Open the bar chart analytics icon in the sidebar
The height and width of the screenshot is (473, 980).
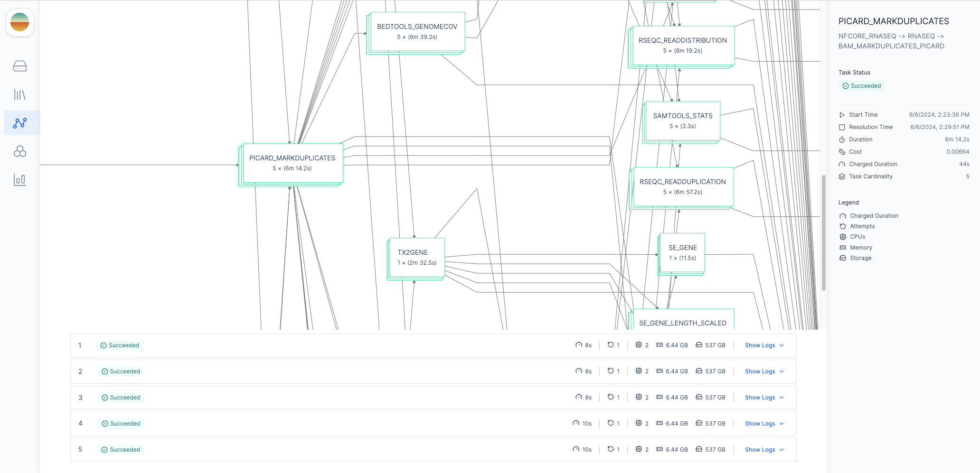[x=20, y=180]
